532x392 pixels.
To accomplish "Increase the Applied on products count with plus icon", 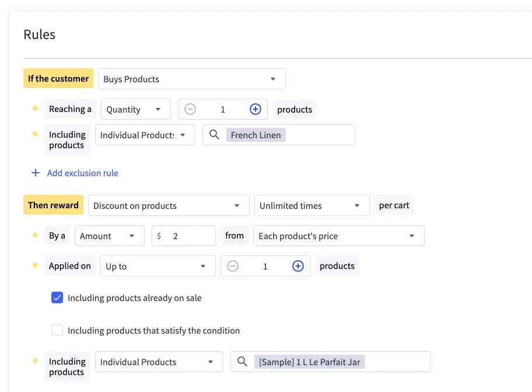I will point(298,265).
